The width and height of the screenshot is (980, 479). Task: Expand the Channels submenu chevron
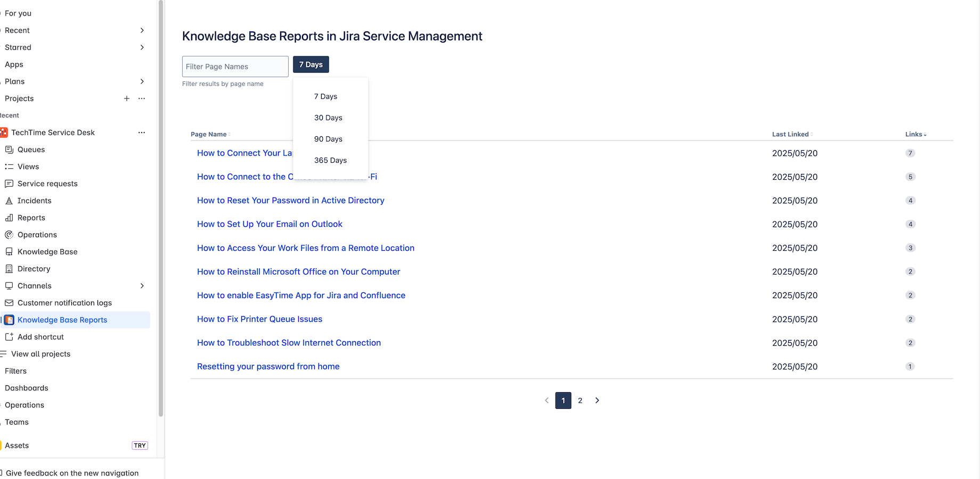(x=142, y=286)
